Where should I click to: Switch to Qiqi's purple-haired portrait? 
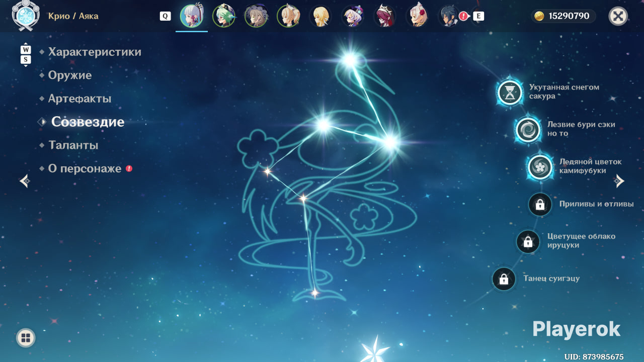[x=353, y=16]
